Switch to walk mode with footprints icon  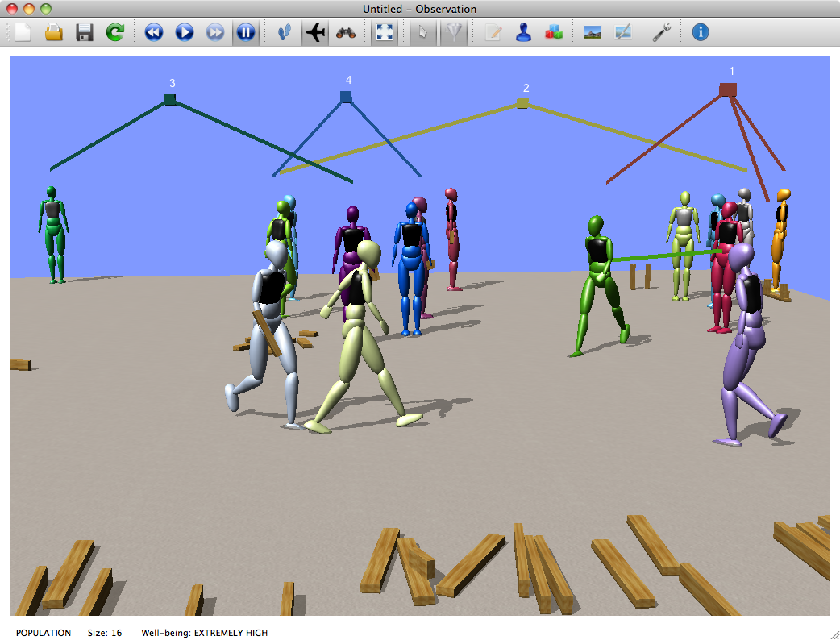[x=285, y=32]
